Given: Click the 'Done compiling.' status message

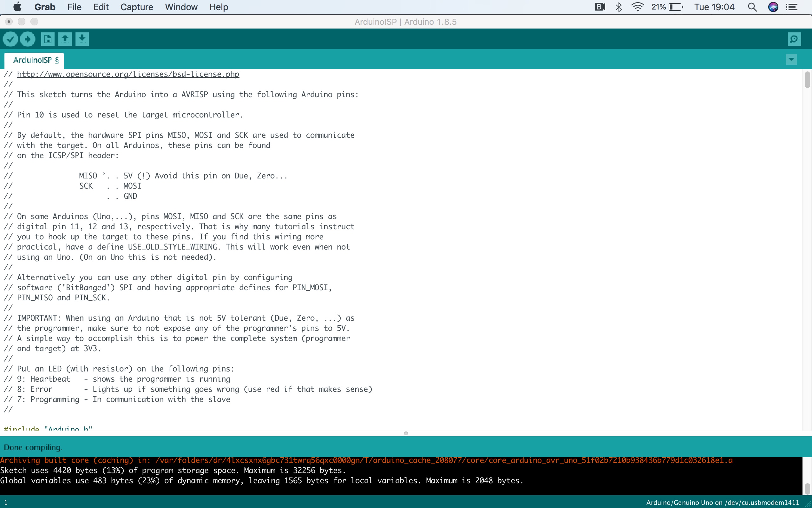Looking at the screenshot, I should (33, 448).
